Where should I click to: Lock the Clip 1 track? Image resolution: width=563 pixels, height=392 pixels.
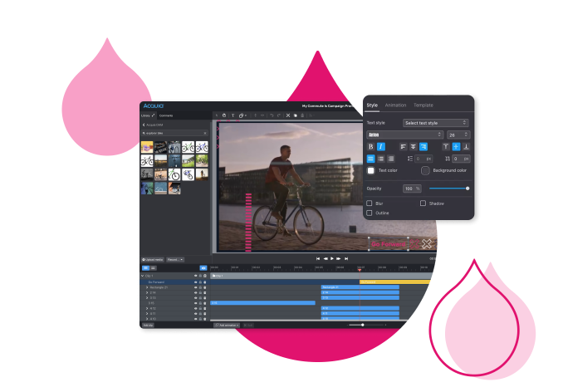tap(200, 276)
